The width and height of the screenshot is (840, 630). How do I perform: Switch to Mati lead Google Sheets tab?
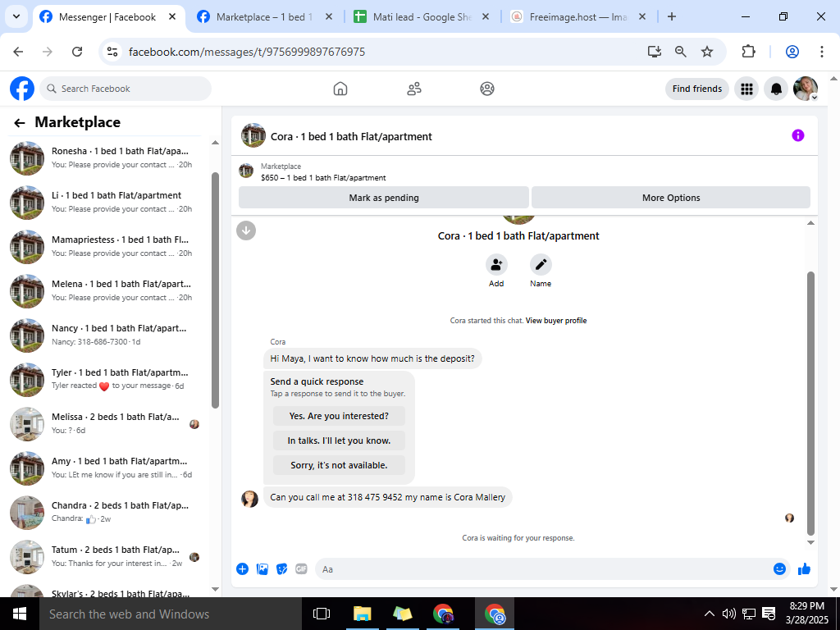click(x=422, y=17)
